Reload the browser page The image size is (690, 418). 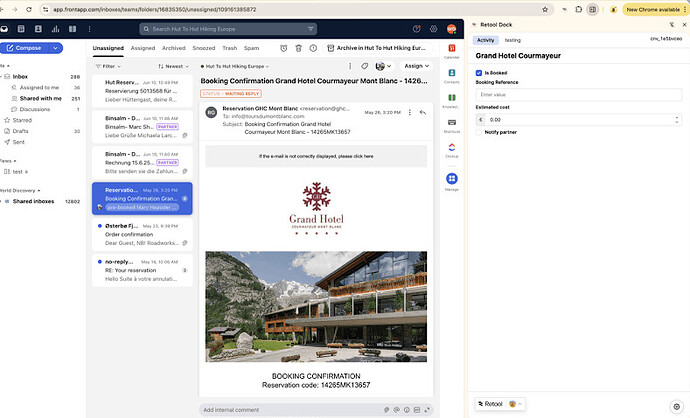click(x=29, y=9)
